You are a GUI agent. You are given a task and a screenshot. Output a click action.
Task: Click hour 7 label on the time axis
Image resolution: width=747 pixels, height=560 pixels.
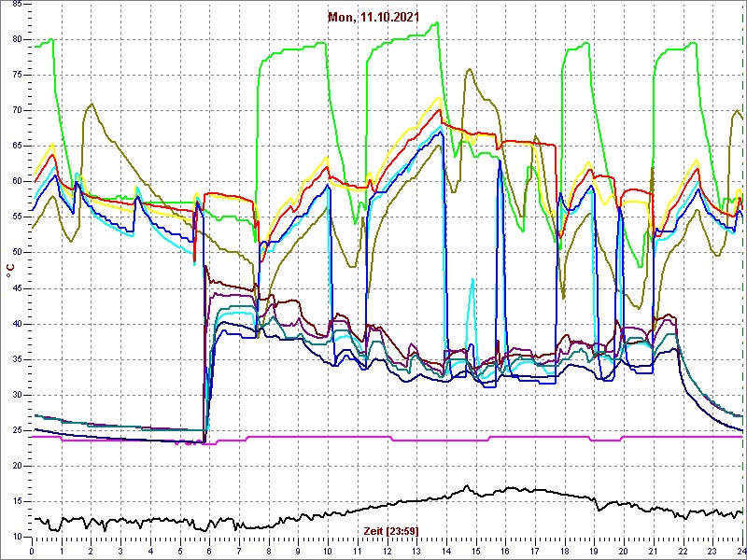tap(239, 551)
